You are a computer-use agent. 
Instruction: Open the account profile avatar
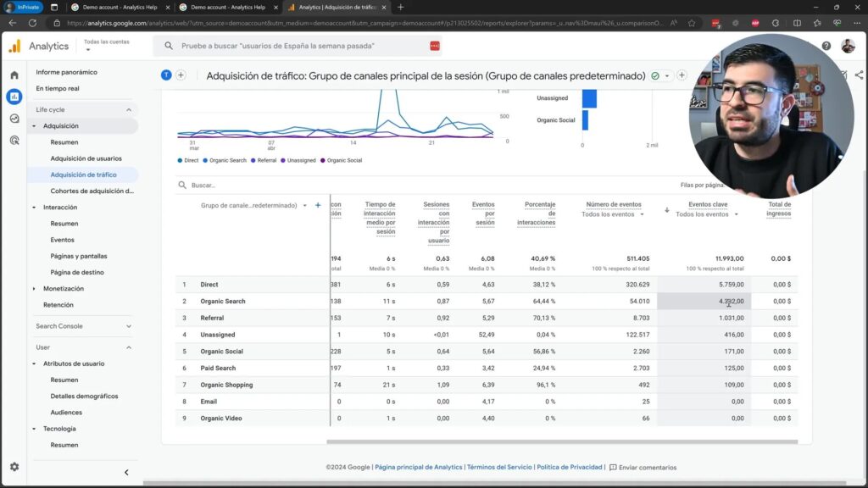click(x=848, y=46)
